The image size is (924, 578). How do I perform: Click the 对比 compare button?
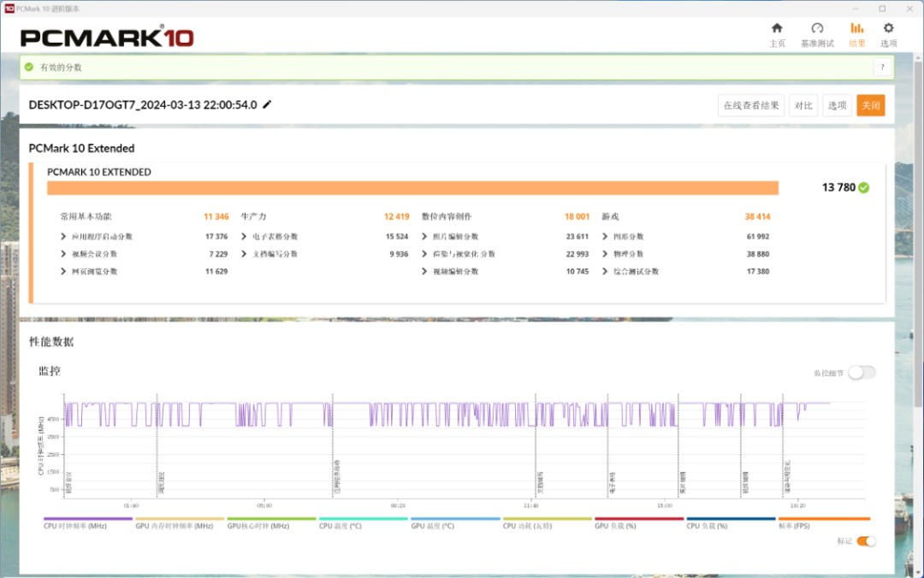point(803,105)
